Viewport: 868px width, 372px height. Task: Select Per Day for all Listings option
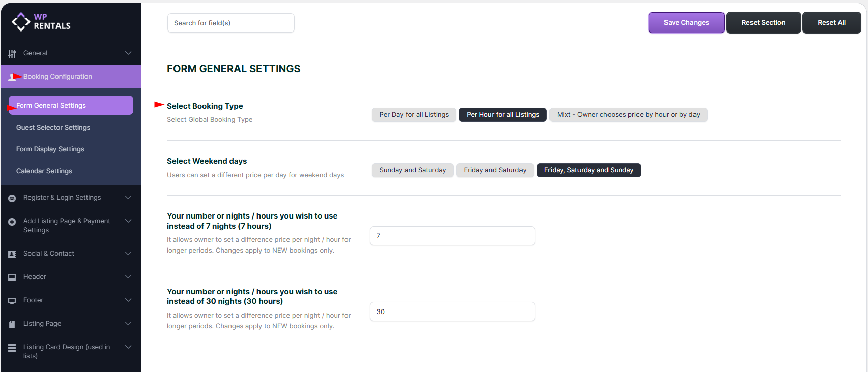[x=414, y=115]
